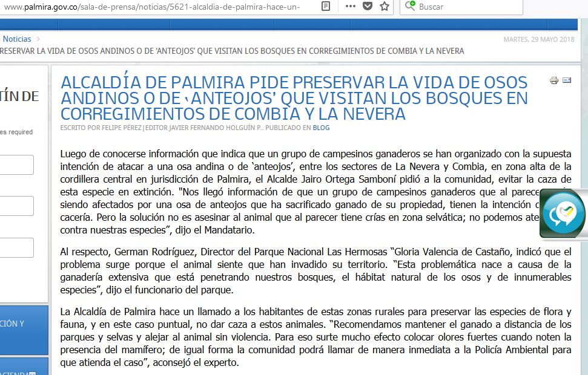Open page actions three-dot menu
588x375 pixels.
point(350,6)
